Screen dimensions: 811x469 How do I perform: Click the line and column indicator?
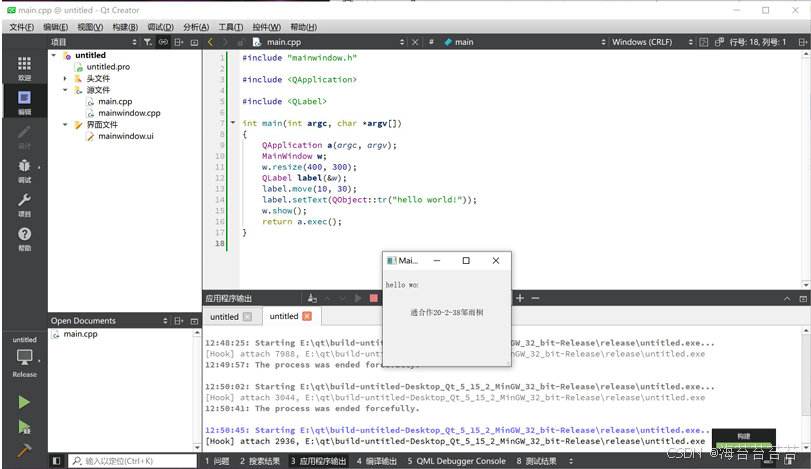[758, 42]
